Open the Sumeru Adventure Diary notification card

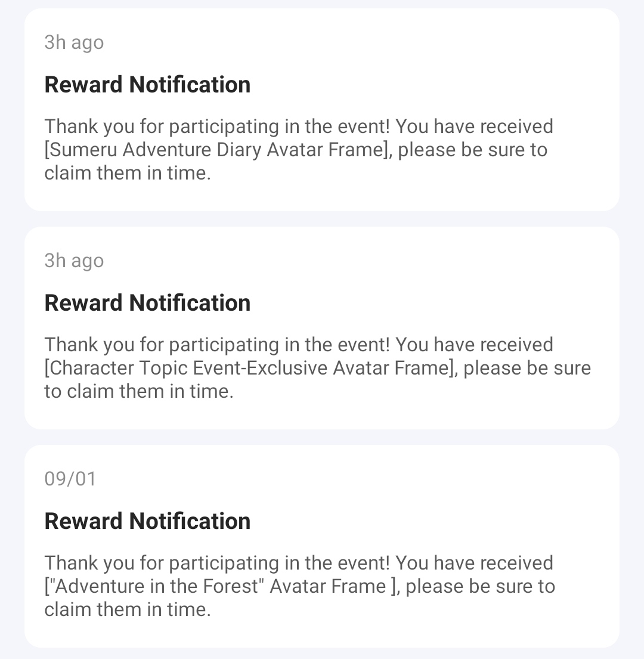click(x=322, y=110)
